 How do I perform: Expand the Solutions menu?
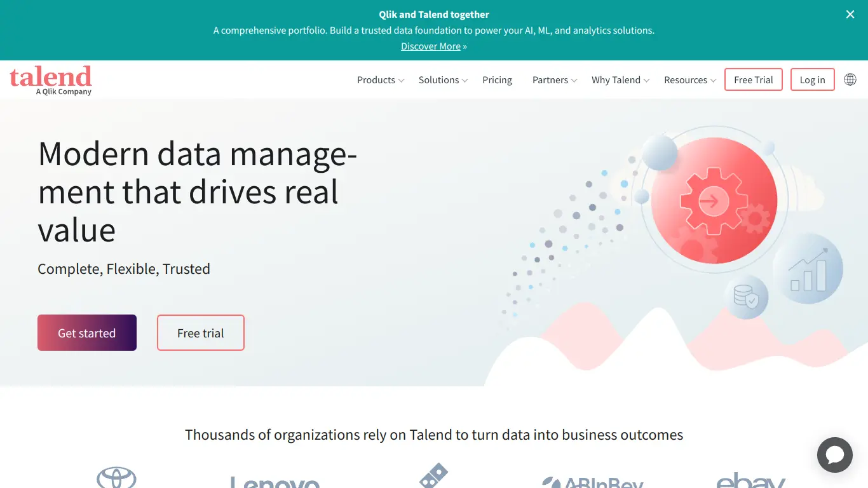point(444,80)
